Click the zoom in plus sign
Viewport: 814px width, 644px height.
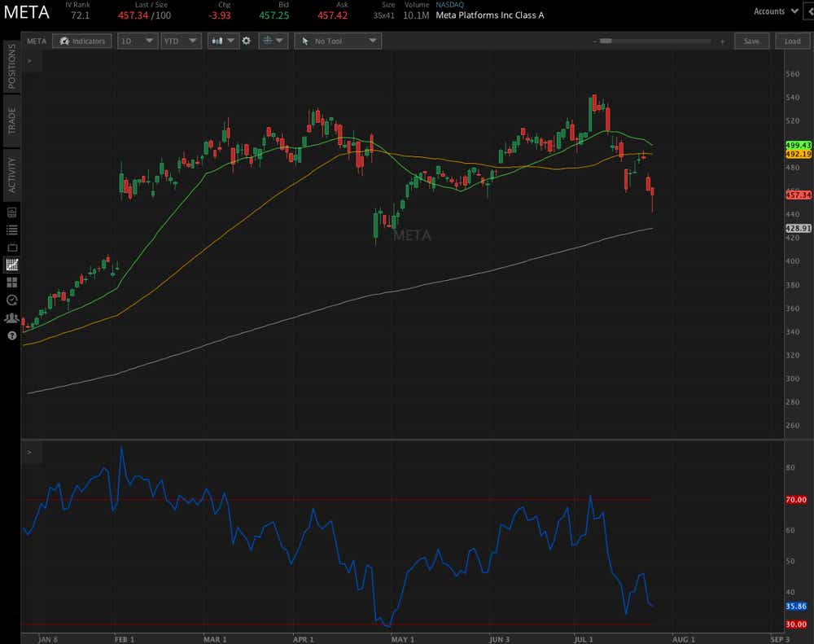pyautogui.click(x=722, y=42)
